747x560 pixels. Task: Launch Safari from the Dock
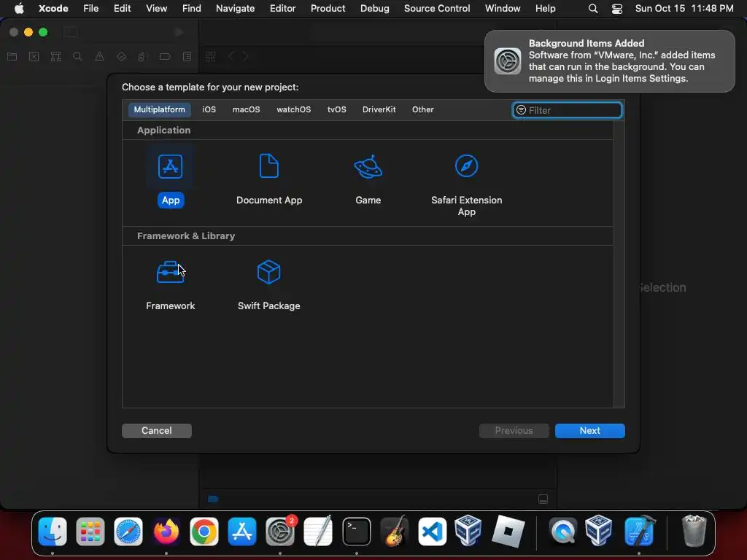tap(128, 531)
